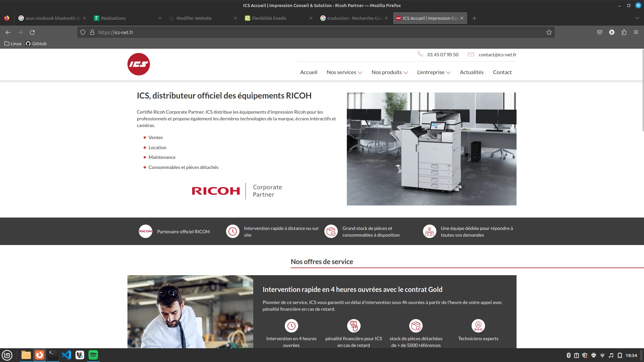Click the URL address bar
This screenshot has width=644, height=362.
[302, 33]
